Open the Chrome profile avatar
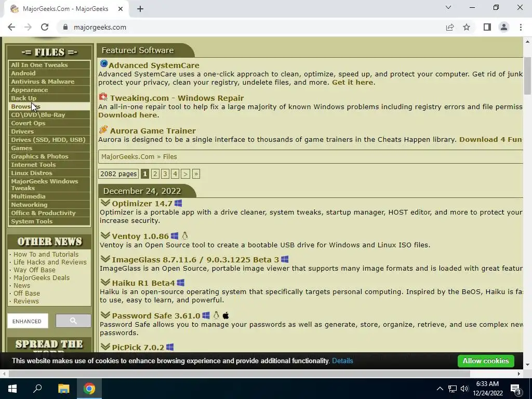The width and height of the screenshot is (532, 399). point(504,27)
